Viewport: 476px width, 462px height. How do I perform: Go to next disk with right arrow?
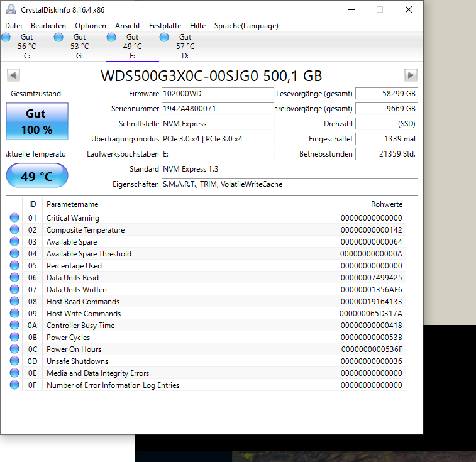click(411, 75)
